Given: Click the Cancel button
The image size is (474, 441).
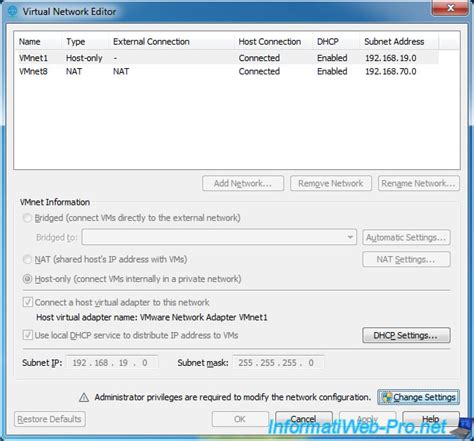Looking at the screenshot, I should 304,419.
